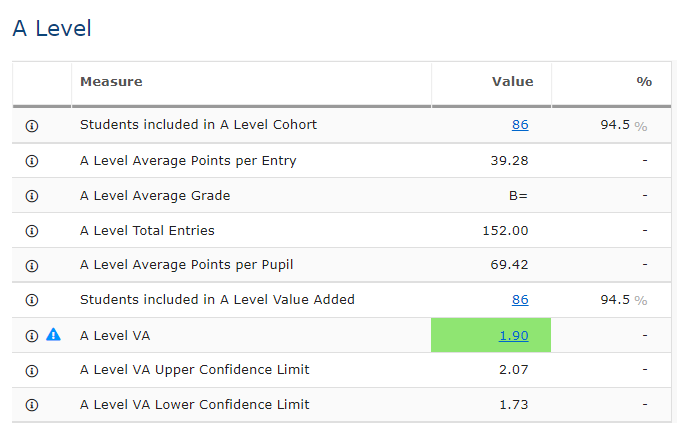Screen dimensions: 677x438
Task: Click the info icon on A Level VA row
Action: [x=31, y=335]
